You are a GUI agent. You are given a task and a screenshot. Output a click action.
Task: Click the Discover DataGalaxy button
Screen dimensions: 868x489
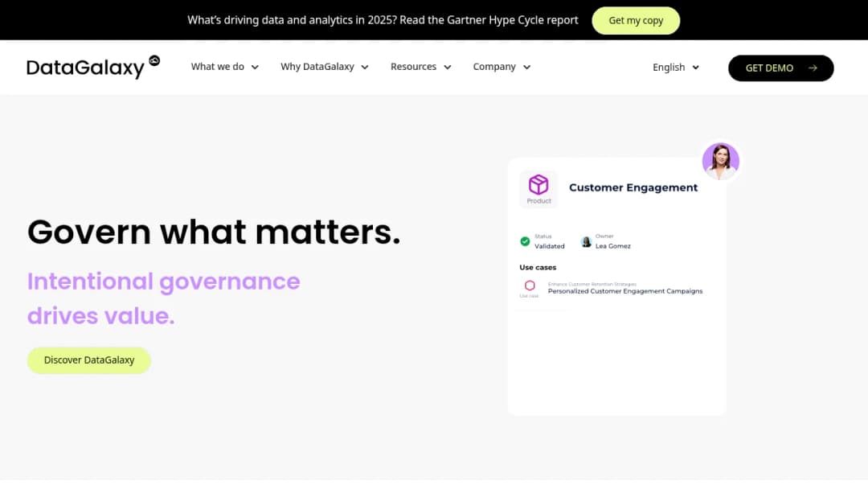[89, 360]
